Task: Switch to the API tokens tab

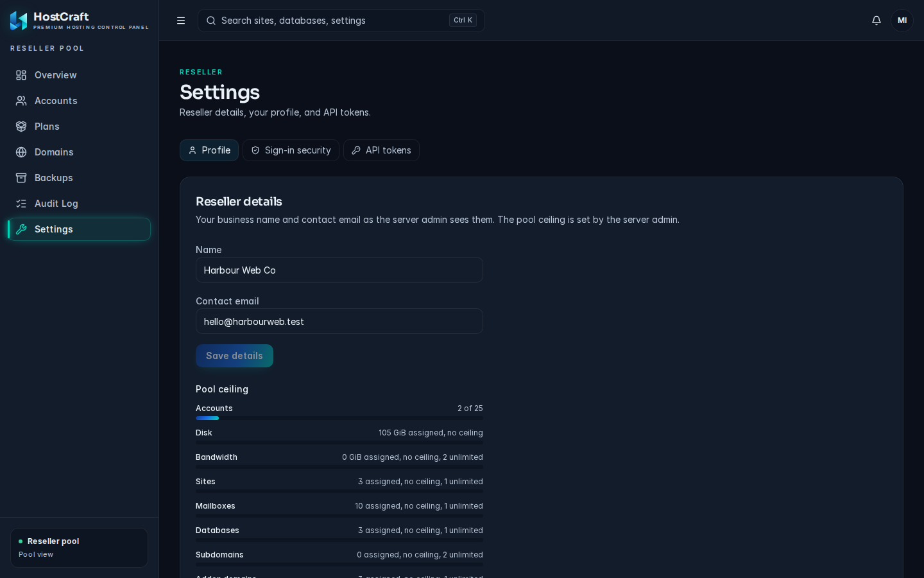Action: [382, 150]
